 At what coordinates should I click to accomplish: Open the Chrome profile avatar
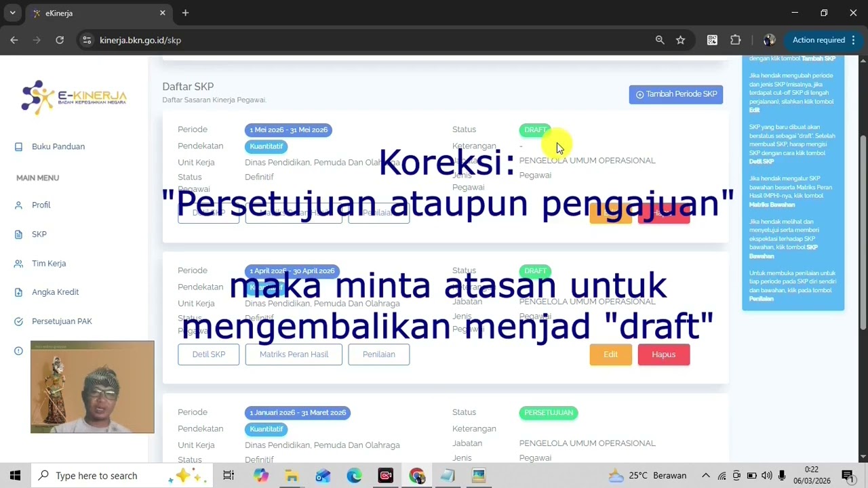click(769, 40)
